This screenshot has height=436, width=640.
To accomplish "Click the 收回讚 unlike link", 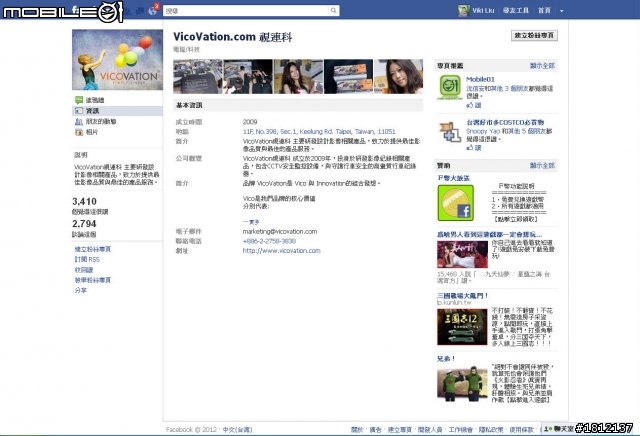I will (x=84, y=270).
